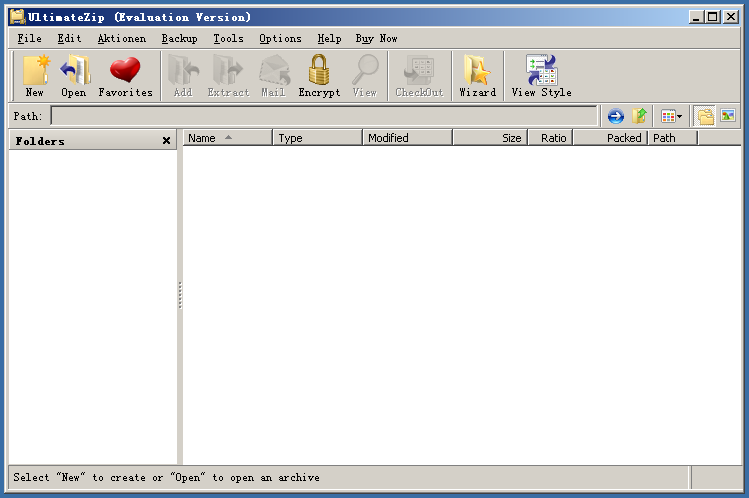Open the Backup menu
Viewport: 749px width, 498px height.
pos(179,38)
